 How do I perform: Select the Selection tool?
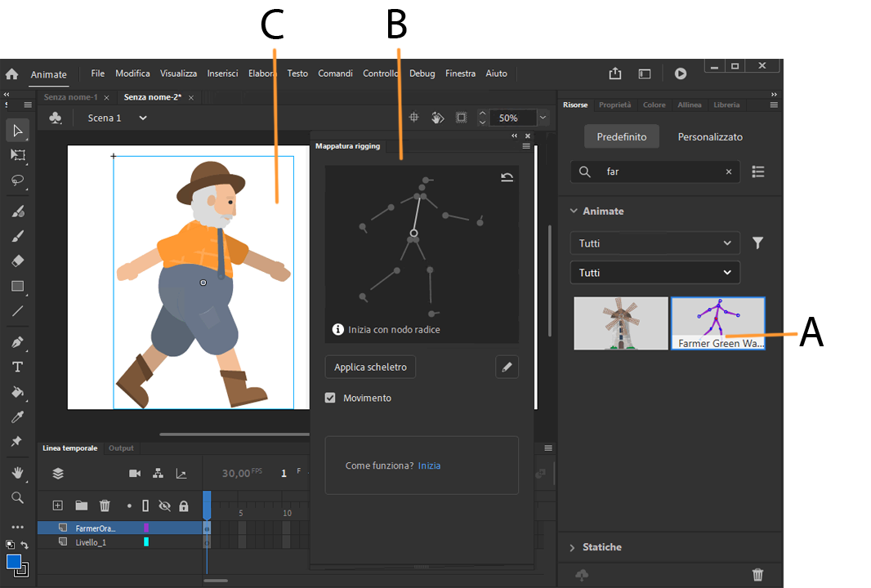point(17,131)
